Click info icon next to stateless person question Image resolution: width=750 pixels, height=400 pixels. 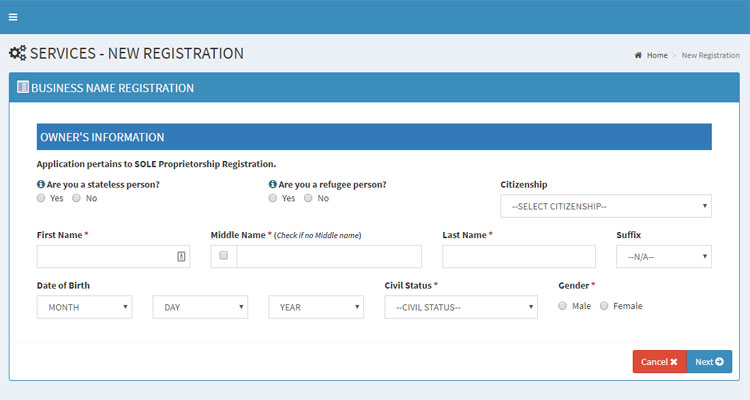tap(41, 184)
